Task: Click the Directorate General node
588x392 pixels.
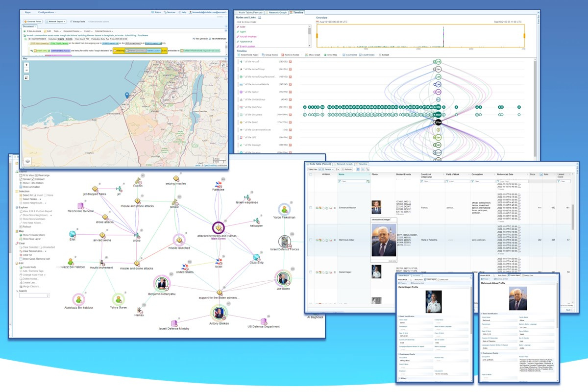Action: point(80,206)
